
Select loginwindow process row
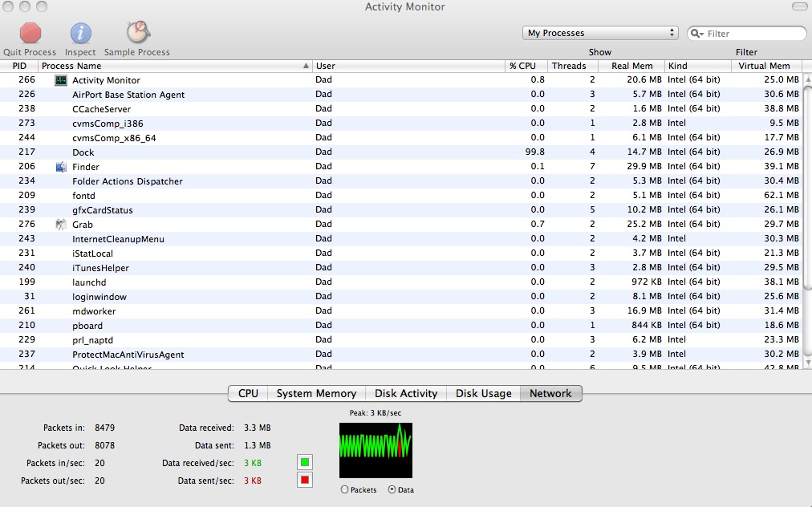(x=401, y=297)
